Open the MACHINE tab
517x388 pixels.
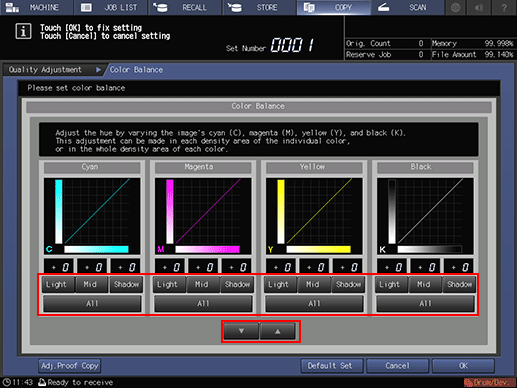click(36, 7)
